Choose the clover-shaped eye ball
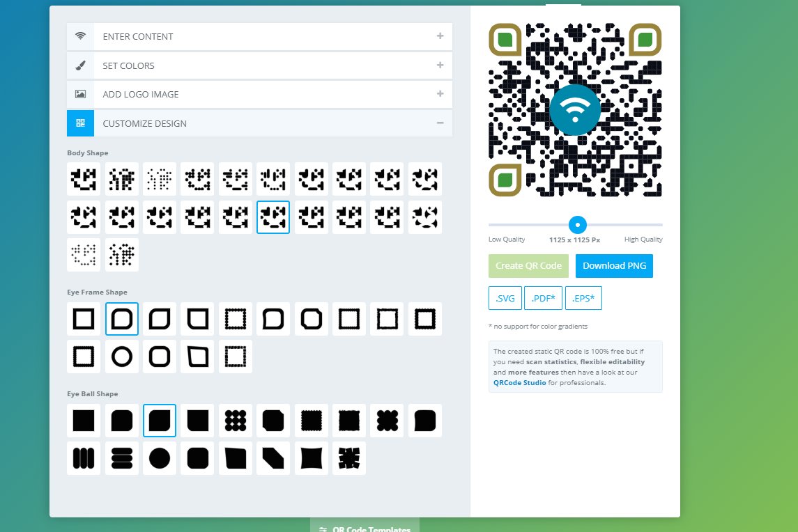 387,421
